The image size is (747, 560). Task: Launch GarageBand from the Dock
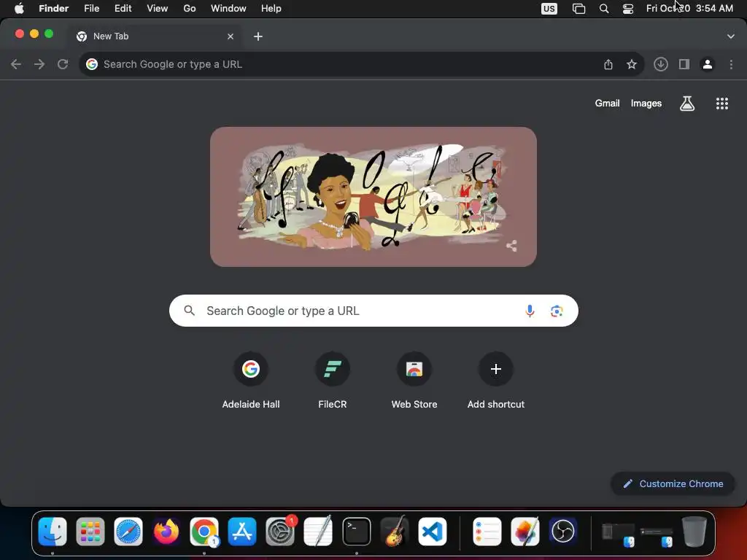395,532
